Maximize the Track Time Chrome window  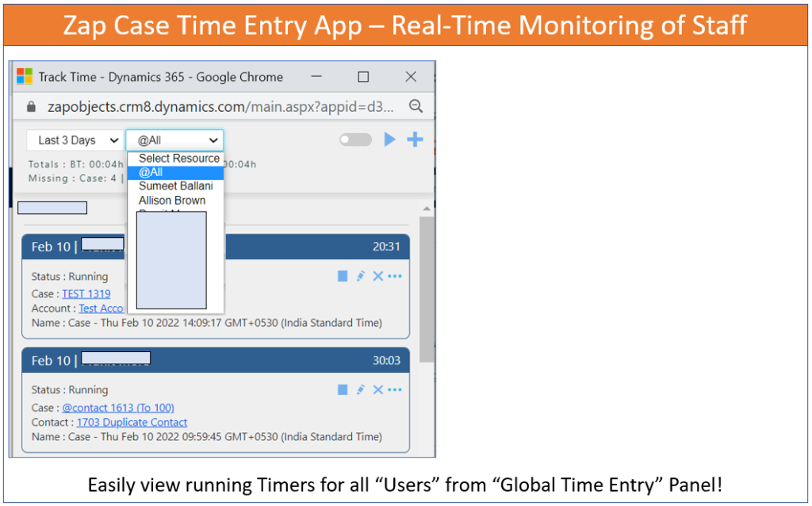click(363, 77)
